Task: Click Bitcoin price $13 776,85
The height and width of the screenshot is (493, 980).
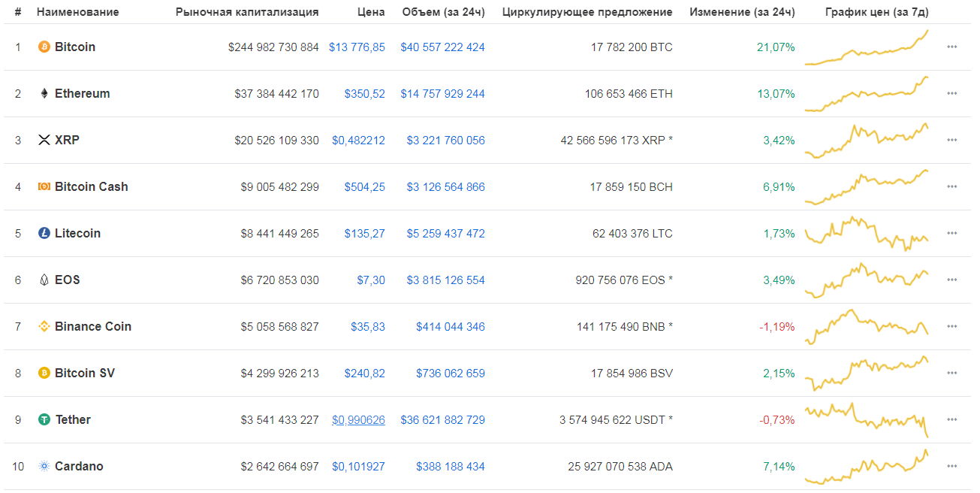Action: point(357,47)
